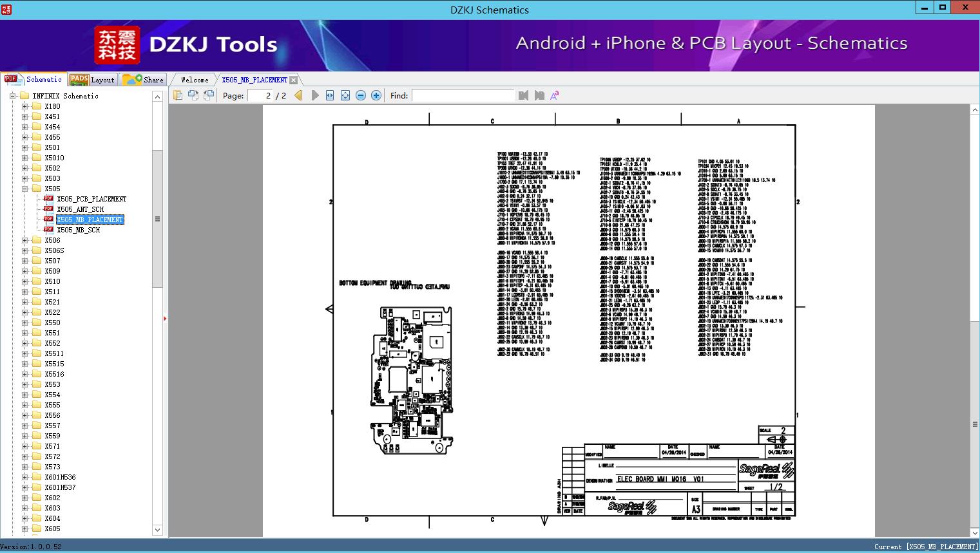Select the X507 folder
The height and width of the screenshot is (553, 980).
pyautogui.click(x=52, y=261)
